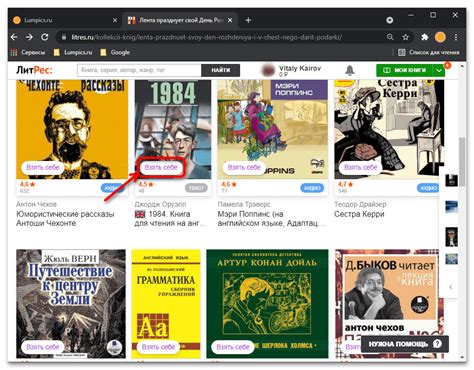Viewport: 474px width, 370px height.
Task: Click Взять себе on Жюль Верн book
Action: (43, 347)
